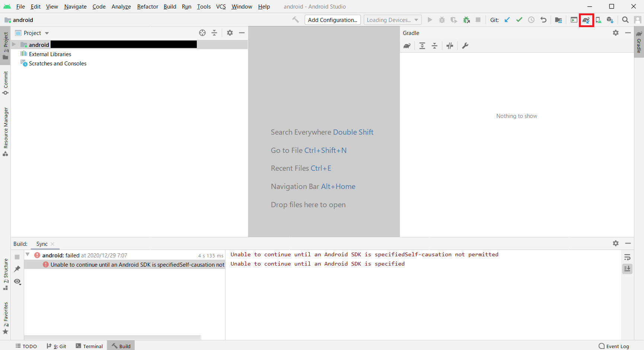Expand all in Gradle panel

click(422, 46)
